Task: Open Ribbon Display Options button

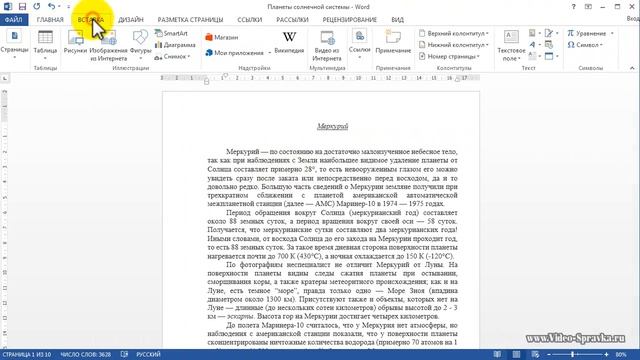Action: pyautogui.click(x=588, y=7)
